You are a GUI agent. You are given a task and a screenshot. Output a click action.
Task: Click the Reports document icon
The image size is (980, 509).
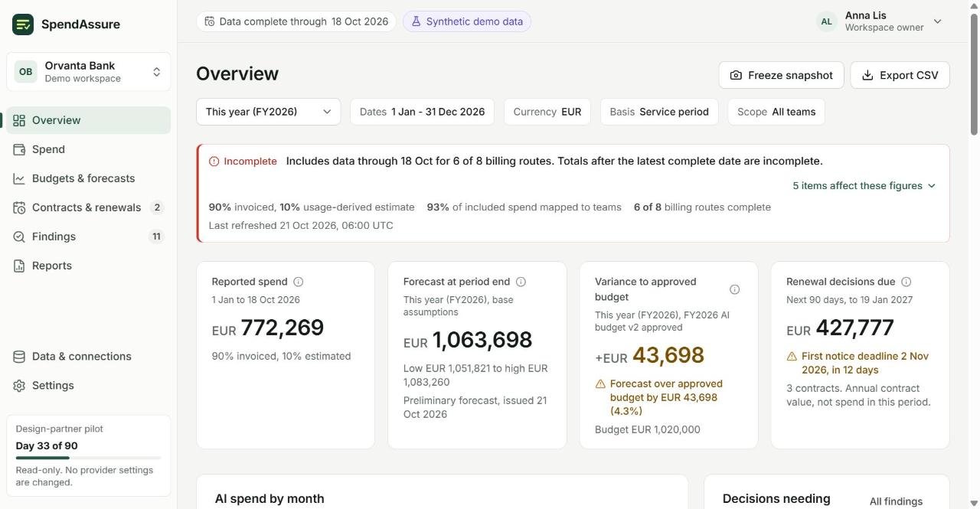pos(19,266)
